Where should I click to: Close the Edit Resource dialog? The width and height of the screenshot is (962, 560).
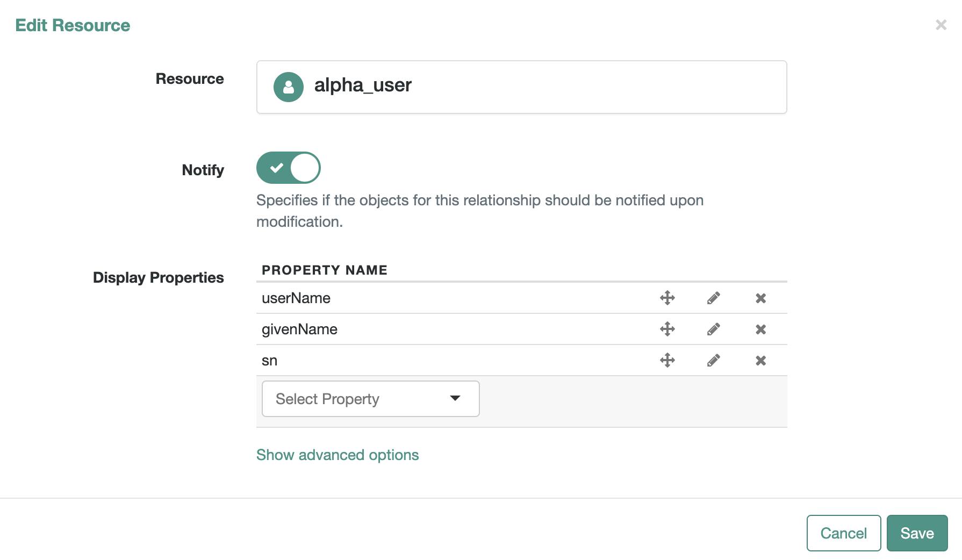click(941, 25)
